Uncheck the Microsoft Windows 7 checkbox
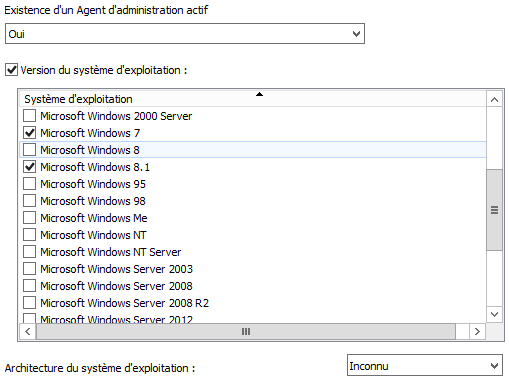The image size is (509, 378). point(29,133)
